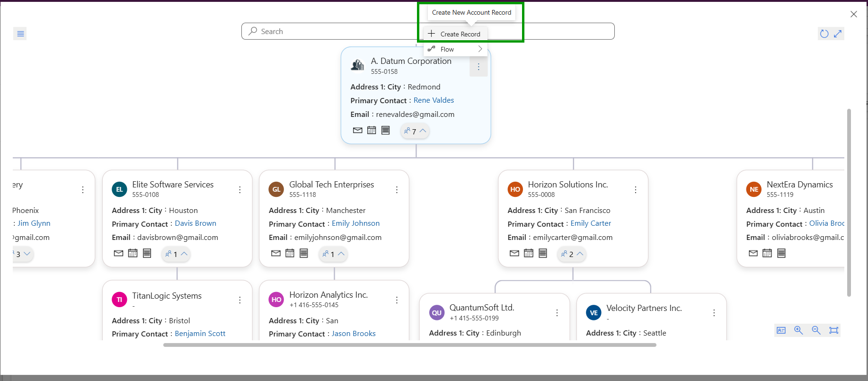The image size is (868, 381).
Task: Click A. Datum Corporation email icon
Action: click(x=358, y=130)
